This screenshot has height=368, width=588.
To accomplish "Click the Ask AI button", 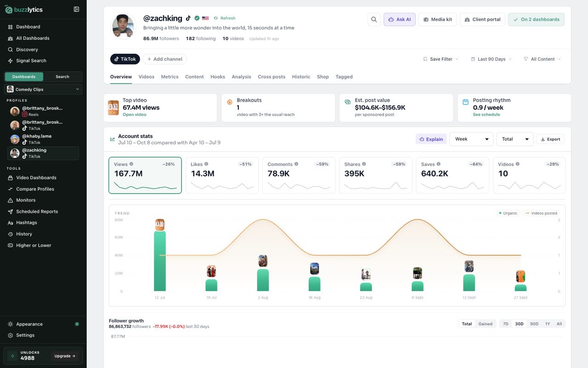I will point(400,19).
